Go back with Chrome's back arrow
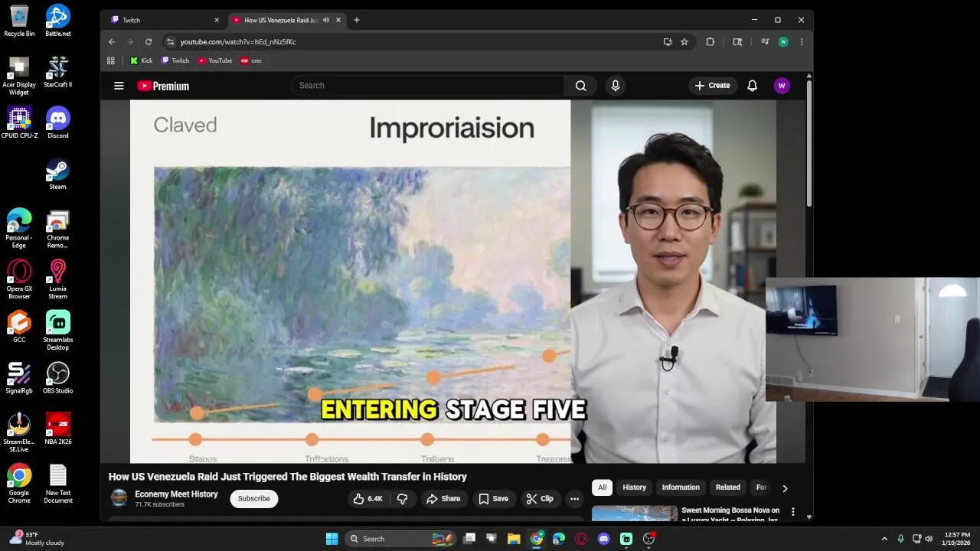This screenshot has height=551, width=980. [x=112, y=42]
